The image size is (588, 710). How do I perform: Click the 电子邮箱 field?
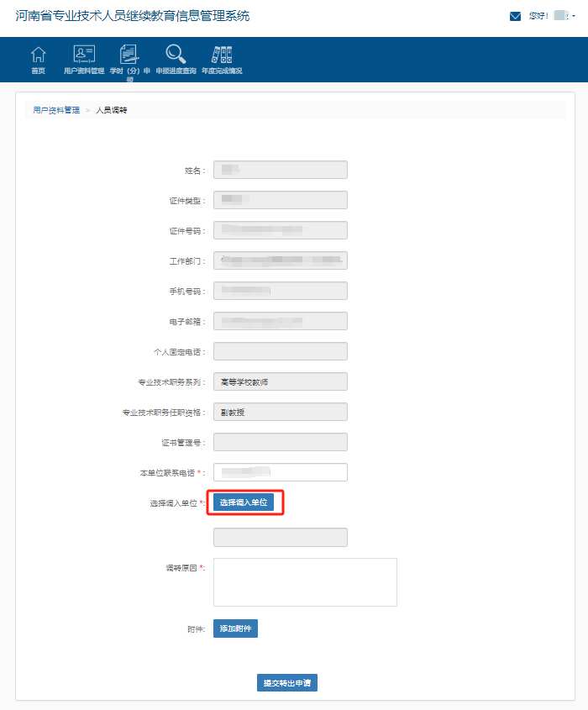tap(280, 321)
